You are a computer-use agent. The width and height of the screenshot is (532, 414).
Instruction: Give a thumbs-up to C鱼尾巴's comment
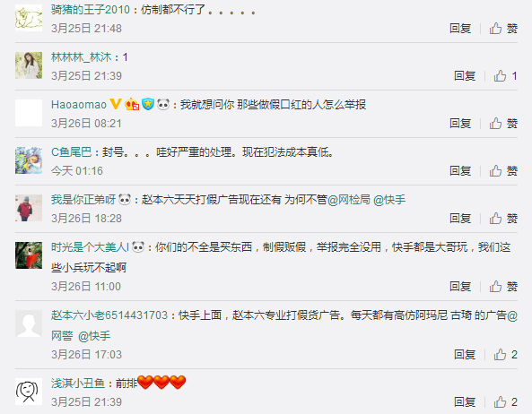[503, 171]
